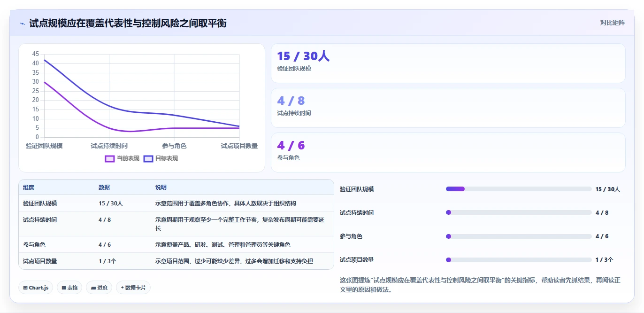Select the 参与角色 table row label
The width and height of the screenshot is (644, 313).
pos(34,244)
